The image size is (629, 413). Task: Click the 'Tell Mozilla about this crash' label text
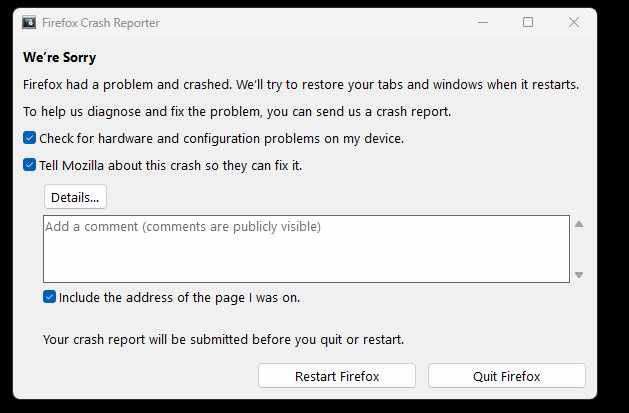[x=170, y=165]
